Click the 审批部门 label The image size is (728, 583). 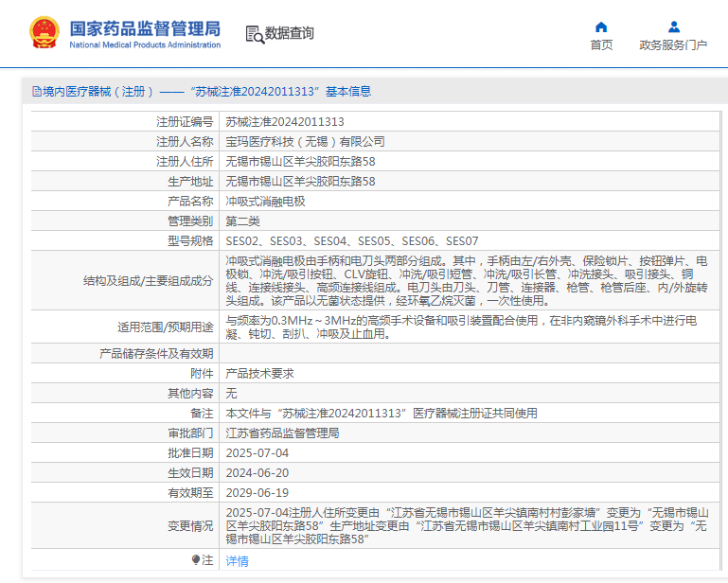pos(190,433)
